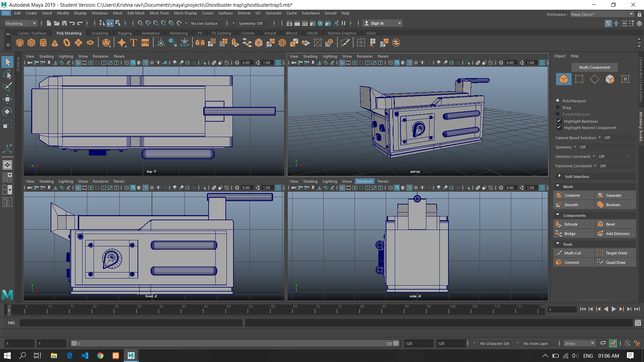Expand the Soft Selection section
The height and width of the screenshot is (362, 644).
click(559, 176)
